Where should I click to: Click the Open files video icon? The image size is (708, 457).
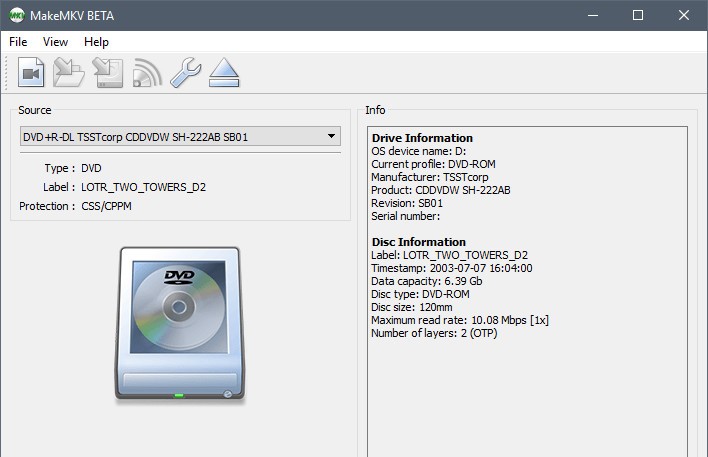point(31,72)
